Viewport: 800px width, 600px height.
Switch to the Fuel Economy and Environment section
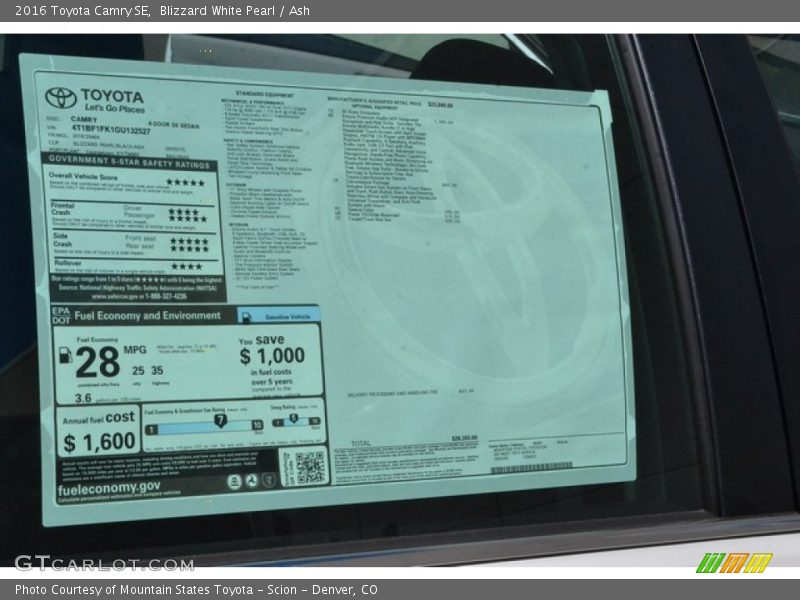pos(146,315)
